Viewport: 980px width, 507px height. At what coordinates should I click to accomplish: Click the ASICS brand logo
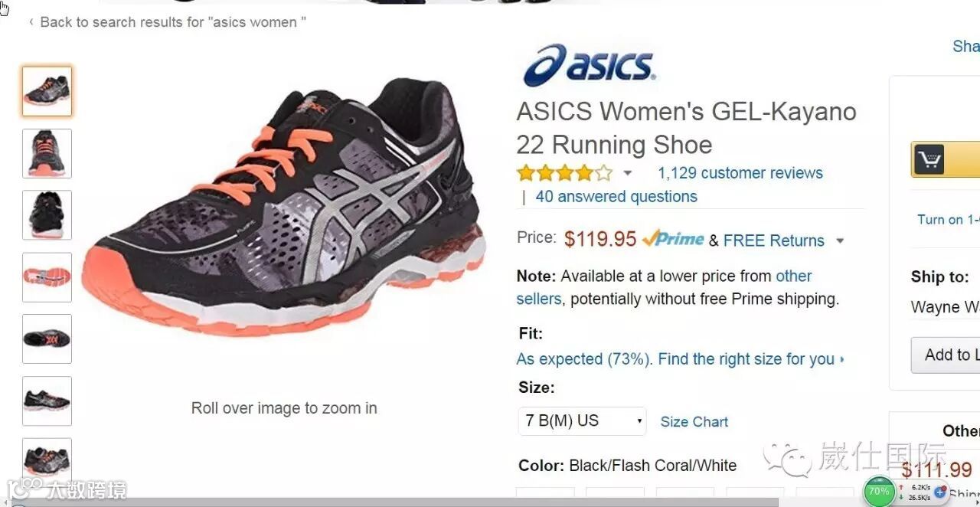[589, 64]
